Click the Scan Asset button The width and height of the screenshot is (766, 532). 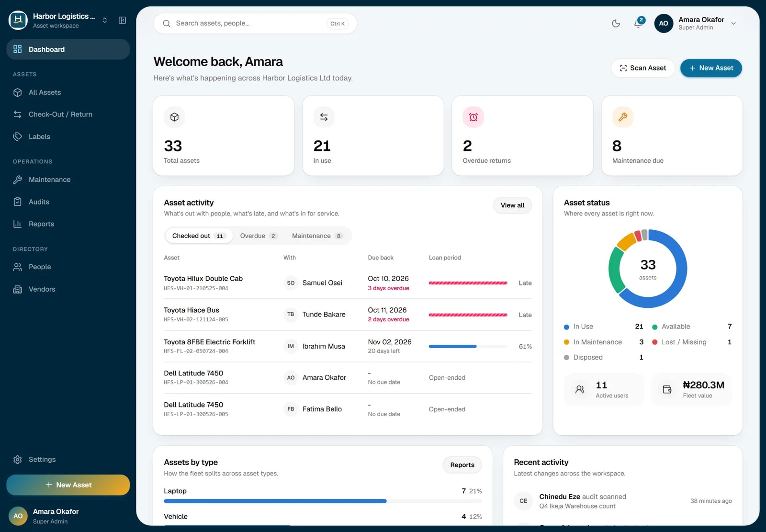[x=643, y=68]
